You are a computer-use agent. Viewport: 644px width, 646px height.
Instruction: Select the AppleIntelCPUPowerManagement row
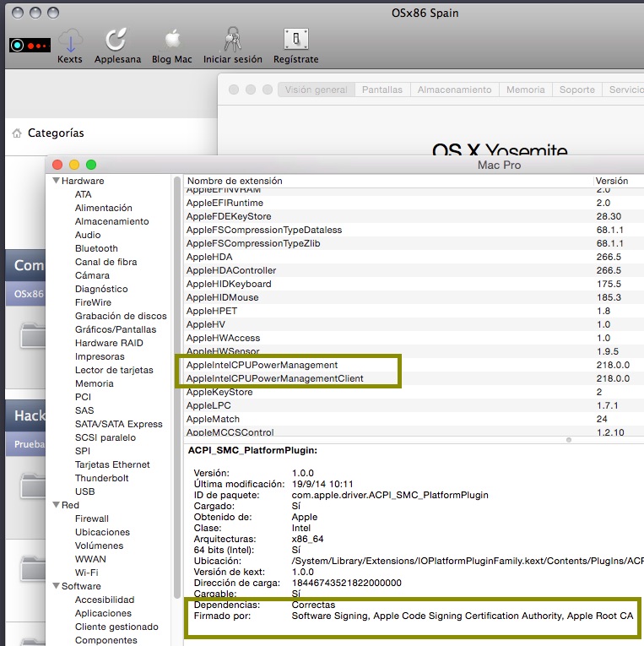(x=414, y=365)
